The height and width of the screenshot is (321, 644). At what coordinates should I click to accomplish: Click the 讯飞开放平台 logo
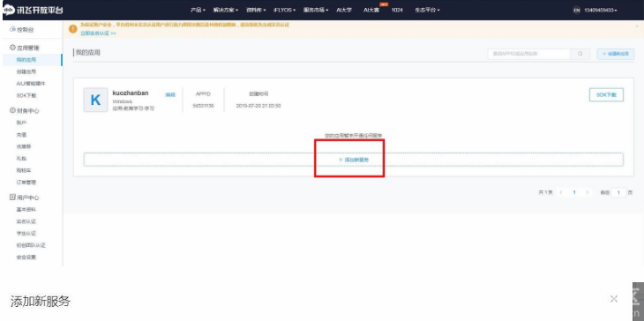point(33,10)
